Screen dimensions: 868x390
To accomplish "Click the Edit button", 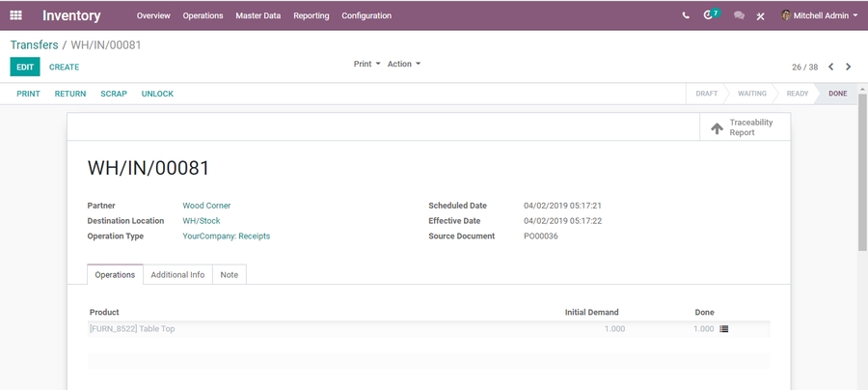I will [25, 67].
